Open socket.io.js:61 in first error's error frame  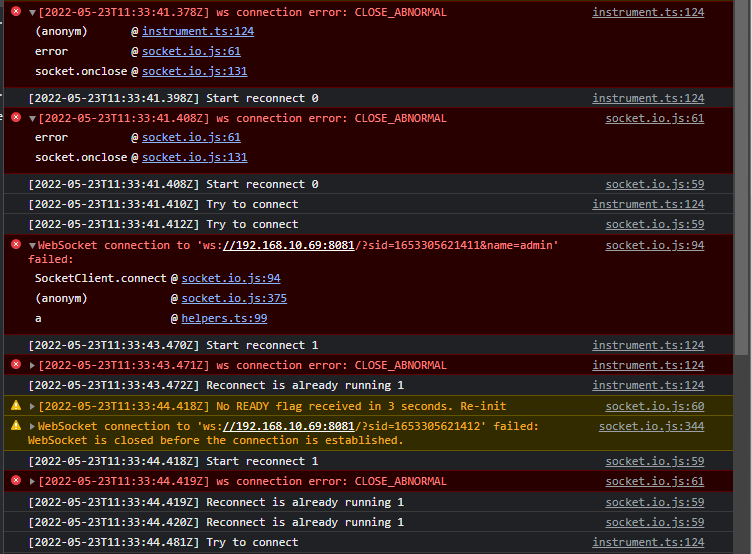pos(191,52)
